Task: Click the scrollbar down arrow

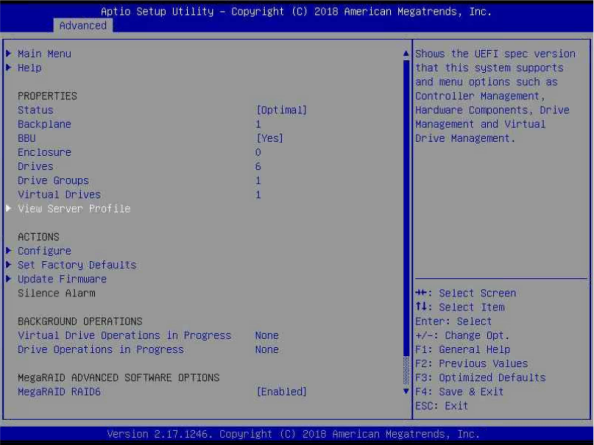Action: tap(406, 391)
